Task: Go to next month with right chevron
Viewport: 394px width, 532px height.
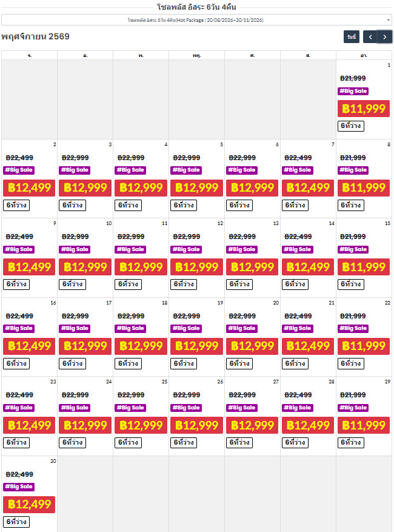Action: point(385,37)
